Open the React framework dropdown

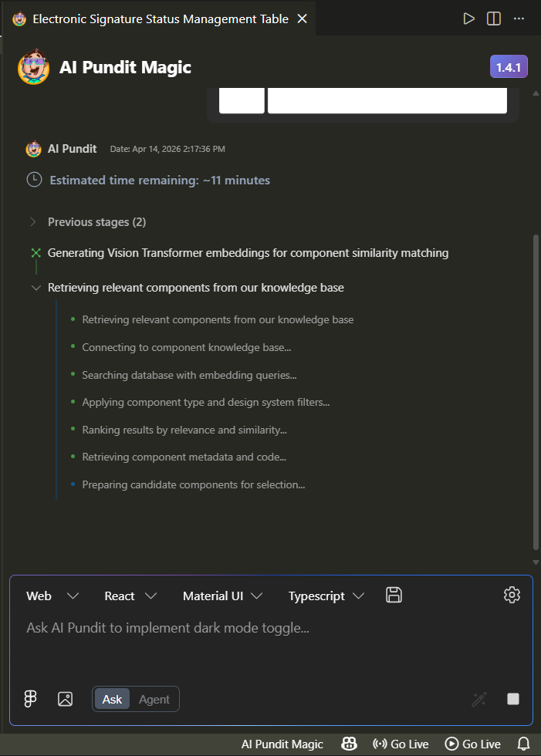(x=130, y=596)
